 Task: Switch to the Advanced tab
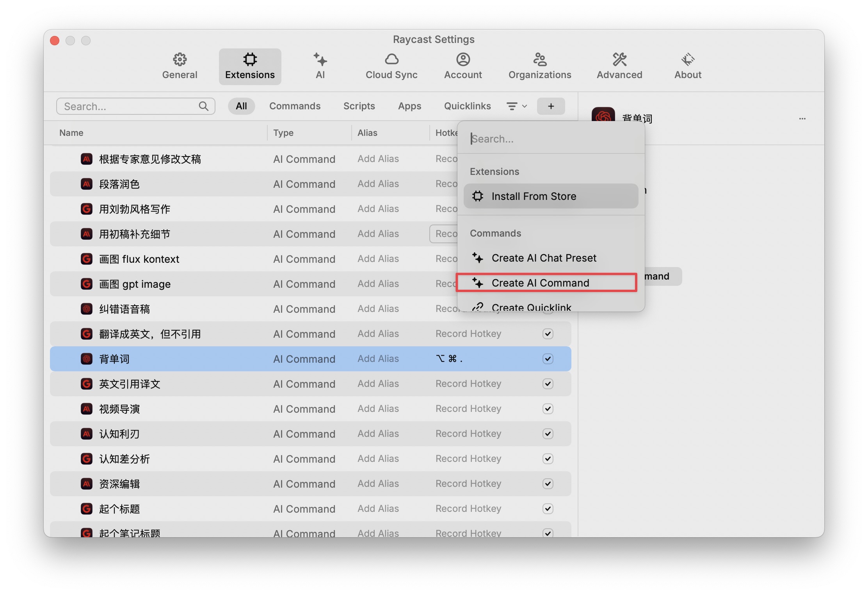pos(619,66)
